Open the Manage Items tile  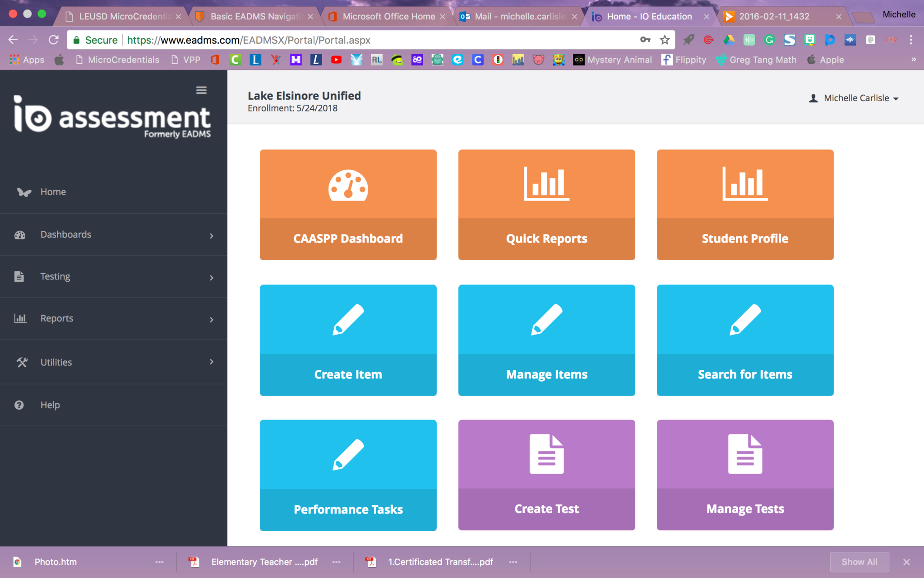coord(546,340)
